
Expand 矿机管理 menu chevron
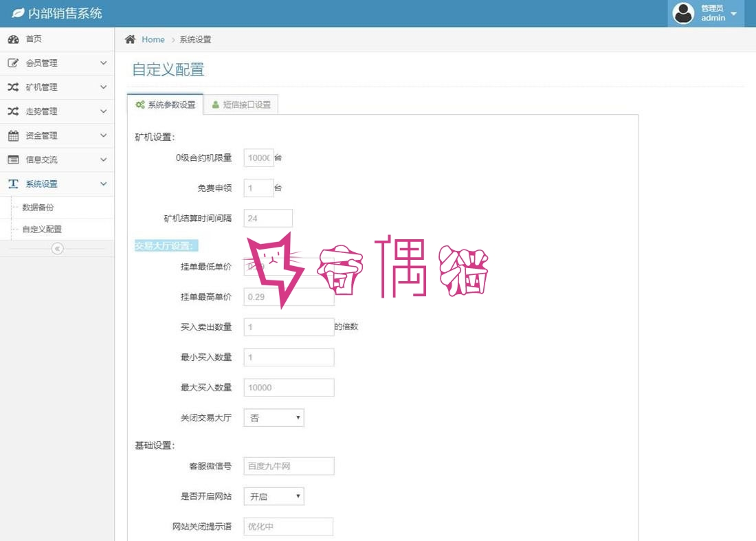[x=103, y=87]
